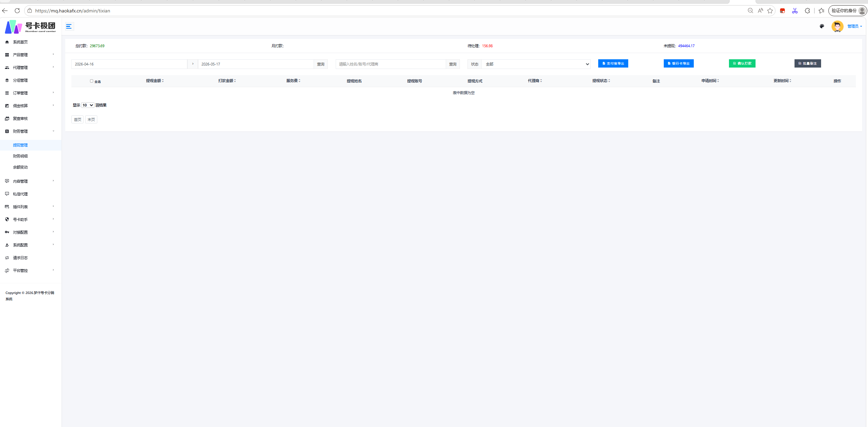The image size is (868, 427).
Task: Open the 显示 10 page-size dropdown
Action: coord(88,105)
